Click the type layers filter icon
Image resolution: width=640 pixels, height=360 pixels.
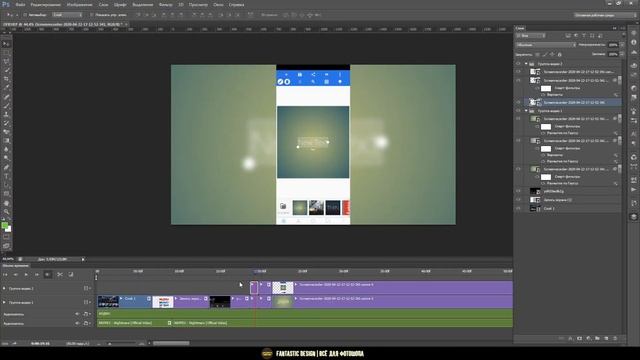pos(584,36)
